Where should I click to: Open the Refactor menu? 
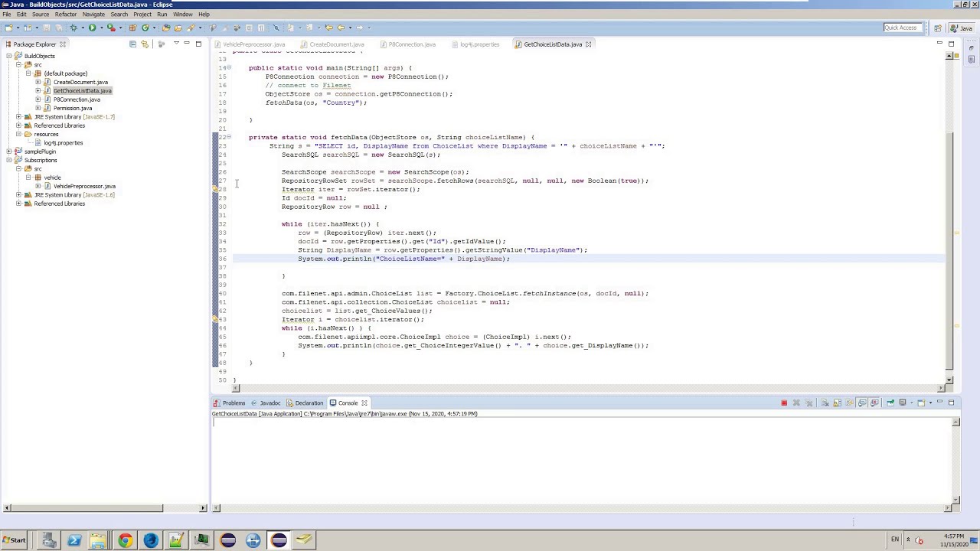pos(65,14)
